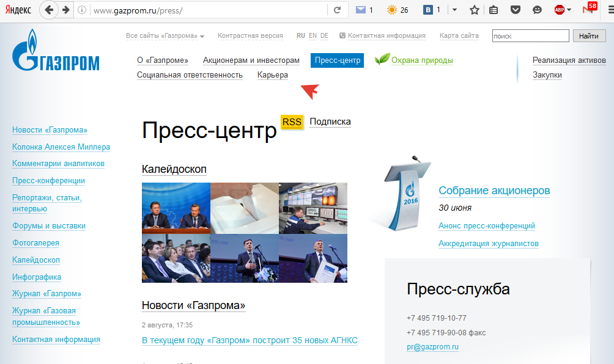
Task: Open Охрана природы menu item
Action: coord(422,60)
